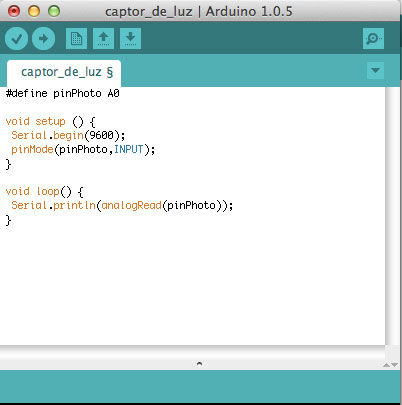Click the console divider handle dot
Screen dimensions: 402x405
[x=199, y=364]
